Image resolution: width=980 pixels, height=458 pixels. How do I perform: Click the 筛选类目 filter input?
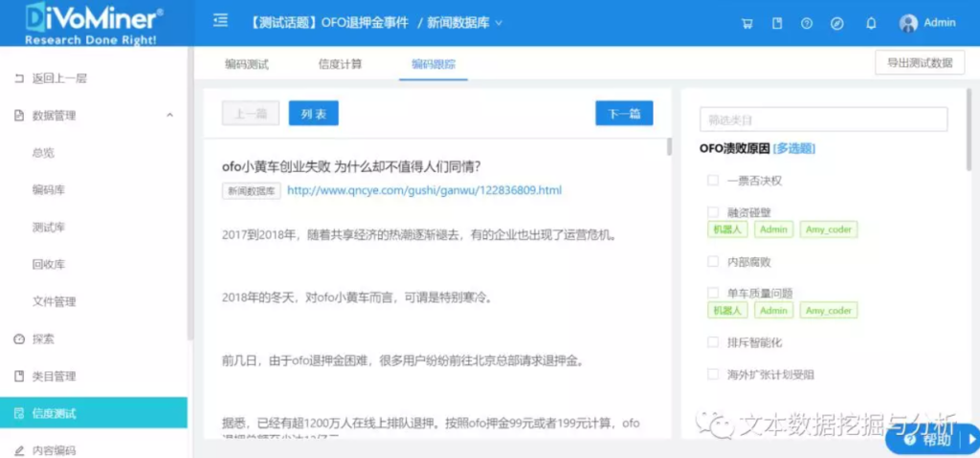pyautogui.click(x=824, y=119)
